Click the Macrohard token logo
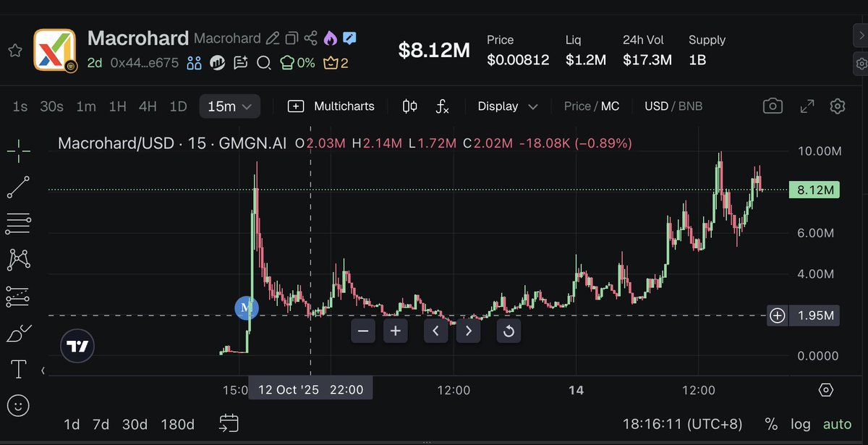Screen dimensions: 868x445 (55, 50)
